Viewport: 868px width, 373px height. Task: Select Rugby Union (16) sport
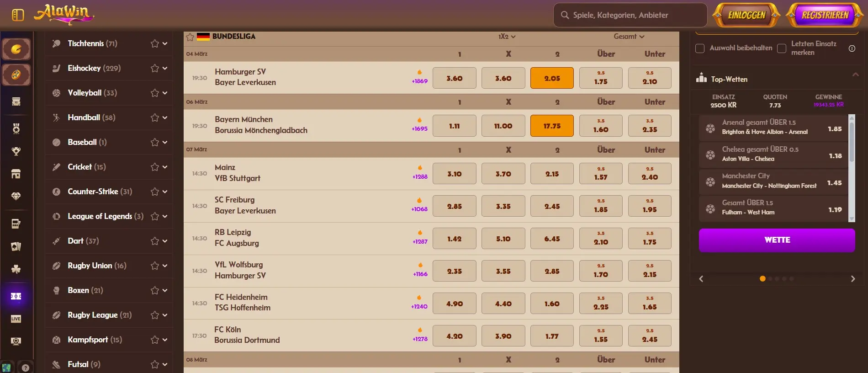click(97, 266)
